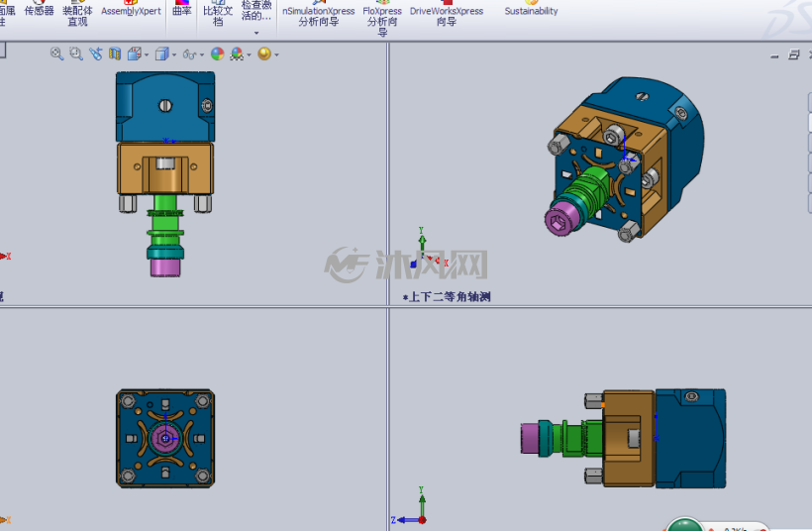
Task: Open the Edit Appearance color ball icon
Action: coord(218,53)
